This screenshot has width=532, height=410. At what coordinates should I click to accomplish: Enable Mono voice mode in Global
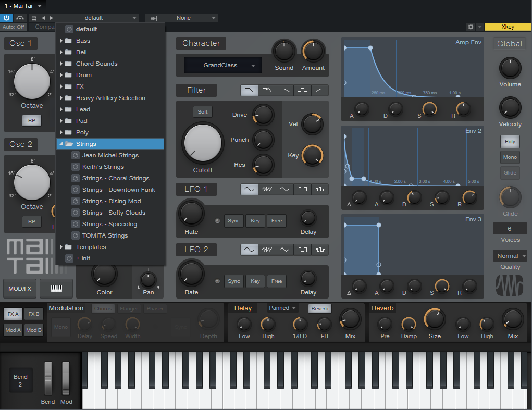[510, 157]
